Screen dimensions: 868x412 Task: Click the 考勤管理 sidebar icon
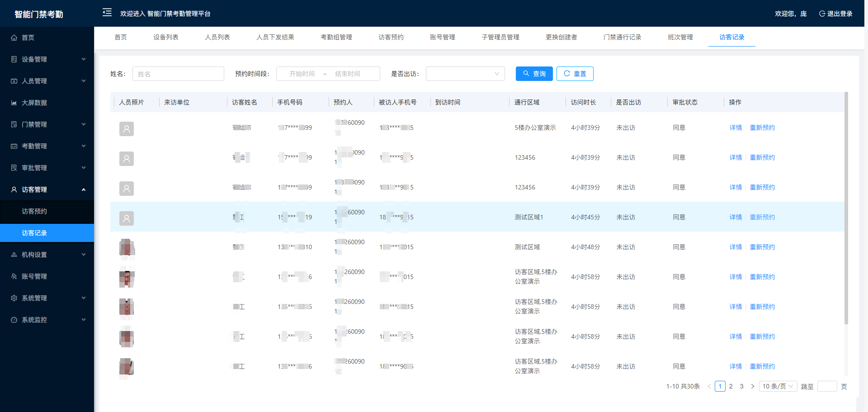tap(14, 146)
